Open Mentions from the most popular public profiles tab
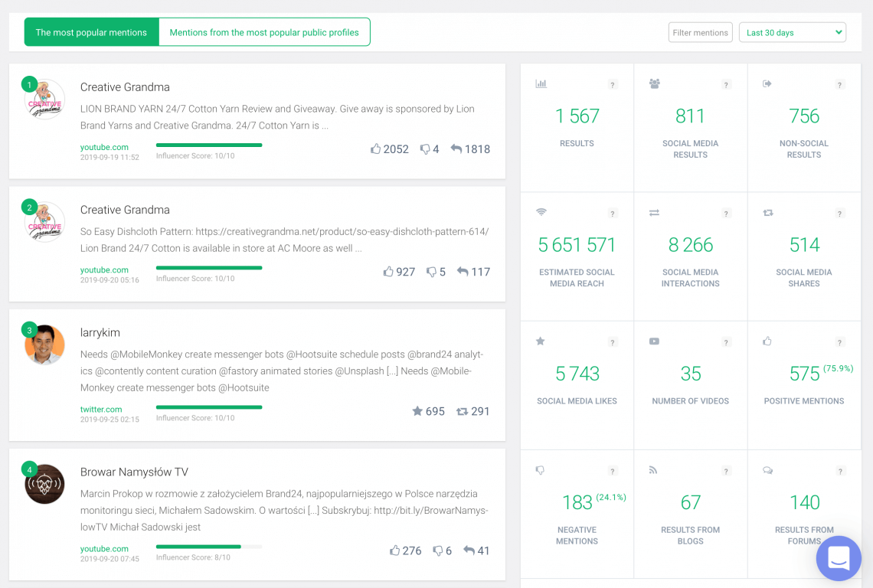The height and width of the screenshot is (588, 873). pyautogui.click(x=264, y=32)
